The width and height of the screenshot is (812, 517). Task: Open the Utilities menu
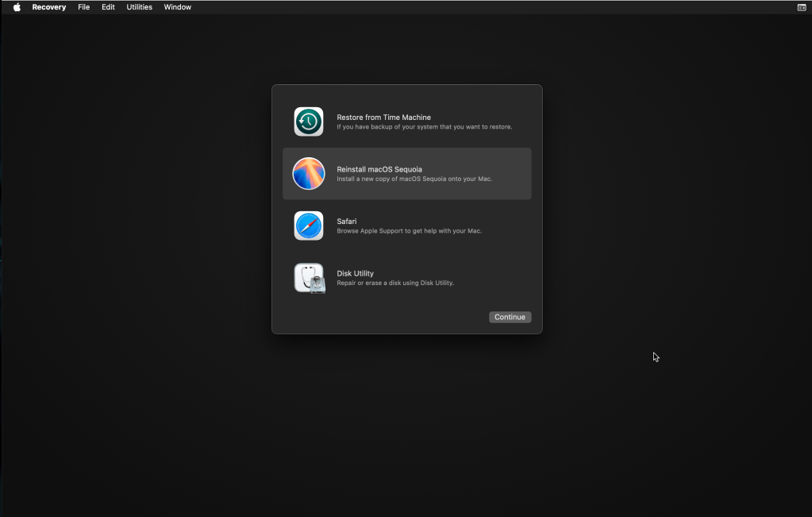click(x=139, y=7)
